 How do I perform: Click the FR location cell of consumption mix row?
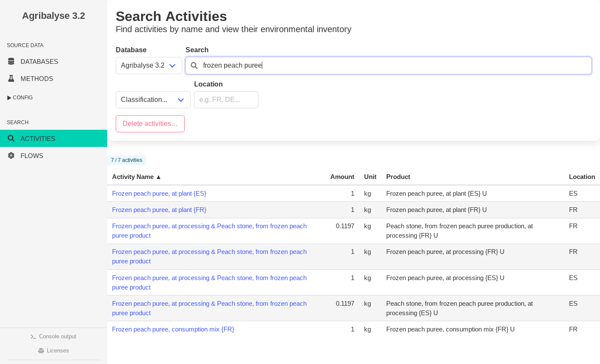573,329
